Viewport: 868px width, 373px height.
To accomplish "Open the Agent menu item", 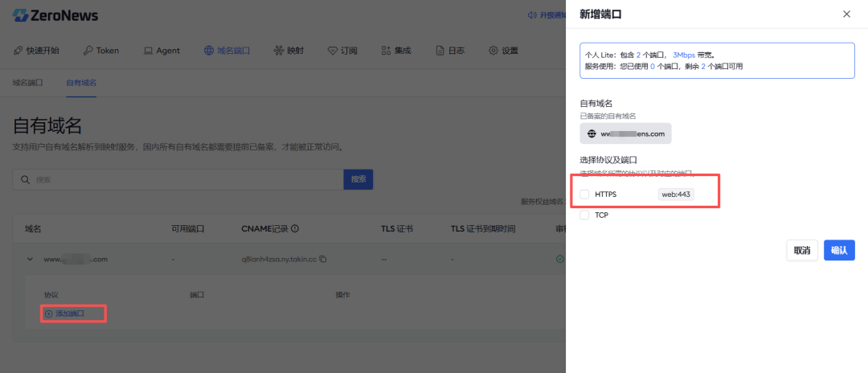I will [x=162, y=51].
